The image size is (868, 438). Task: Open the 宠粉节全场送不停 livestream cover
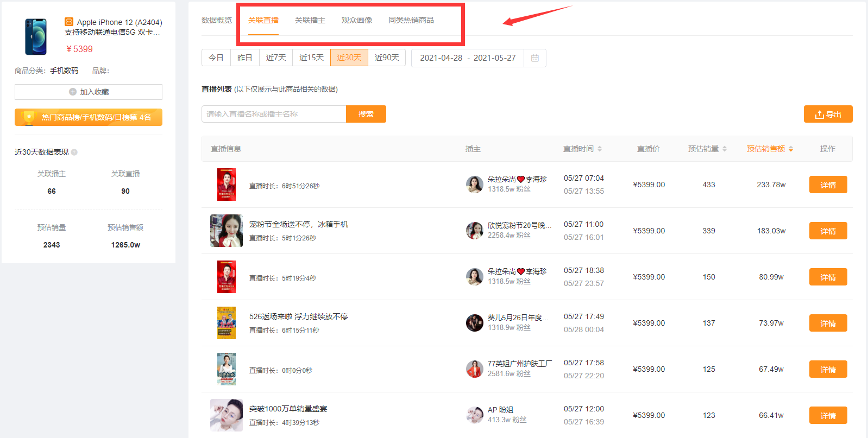[x=227, y=231]
